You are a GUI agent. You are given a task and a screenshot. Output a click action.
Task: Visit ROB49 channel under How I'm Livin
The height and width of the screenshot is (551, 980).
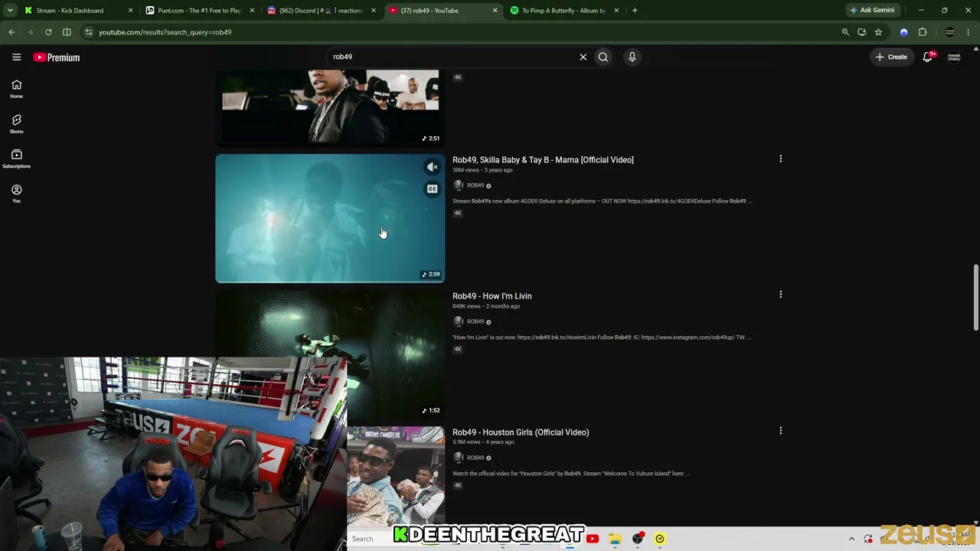(x=475, y=321)
